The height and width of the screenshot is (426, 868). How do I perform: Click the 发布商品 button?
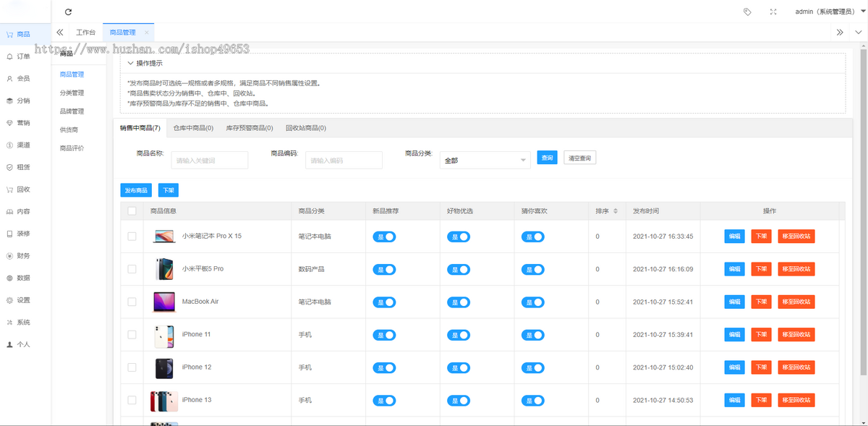136,190
